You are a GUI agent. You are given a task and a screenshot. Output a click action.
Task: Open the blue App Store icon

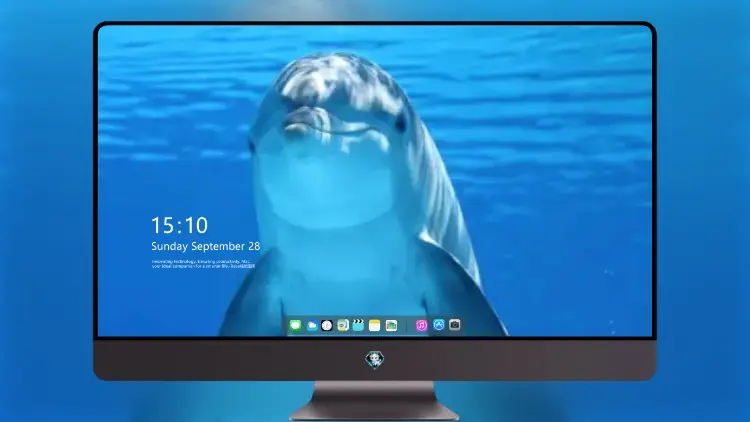click(439, 325)
